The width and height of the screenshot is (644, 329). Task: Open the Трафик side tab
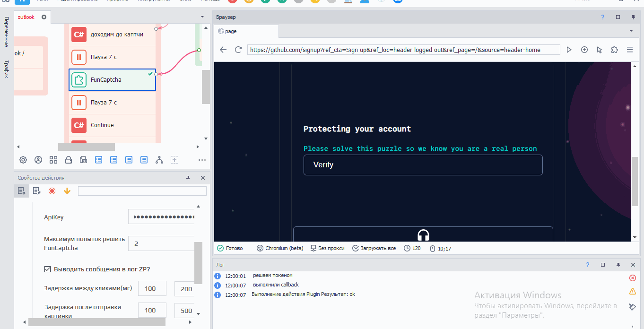point(6,69)
